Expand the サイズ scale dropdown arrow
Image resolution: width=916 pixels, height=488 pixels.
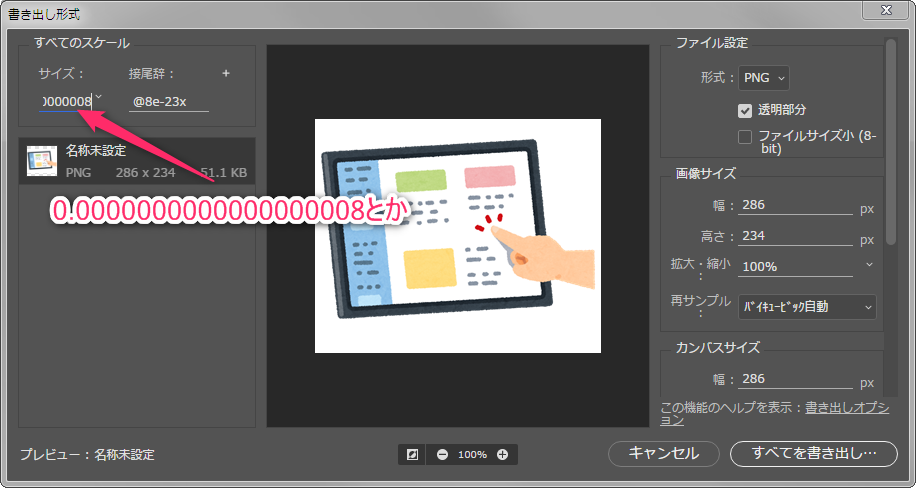[98, 98]
